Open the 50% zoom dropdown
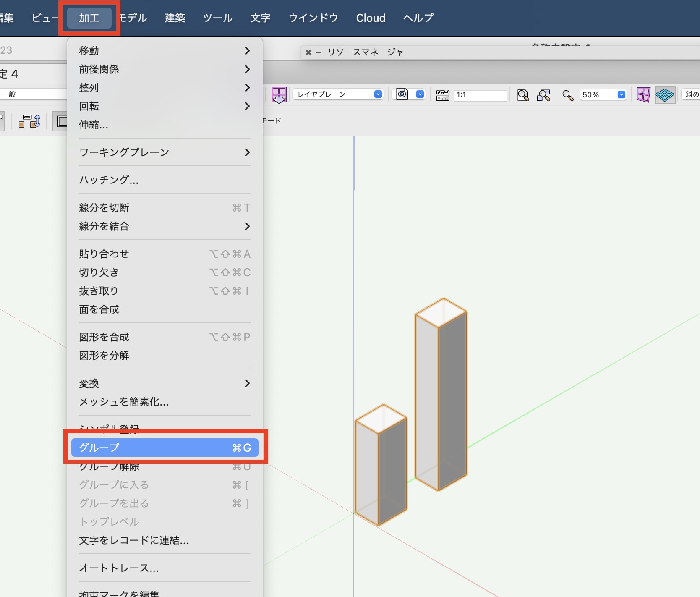This screenshot has height=597, width=700. click(603, 95)
